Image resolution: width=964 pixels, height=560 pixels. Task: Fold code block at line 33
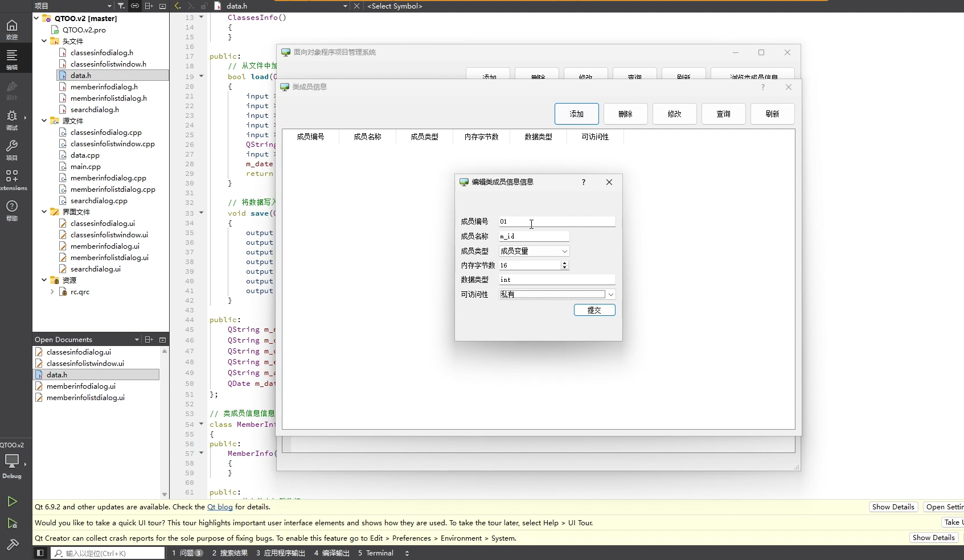[x=201, y=212]
